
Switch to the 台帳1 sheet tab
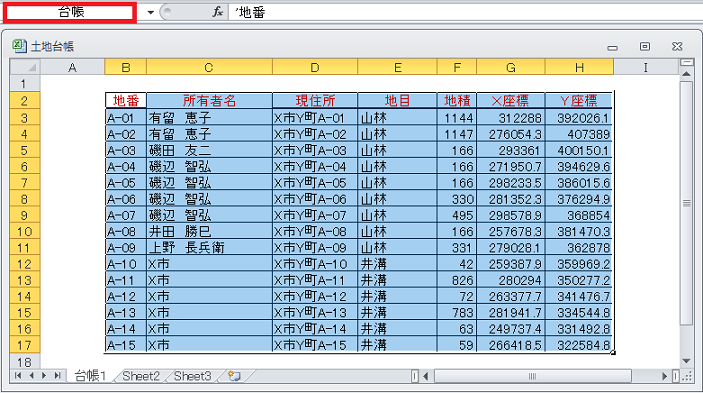coord(90,376)
